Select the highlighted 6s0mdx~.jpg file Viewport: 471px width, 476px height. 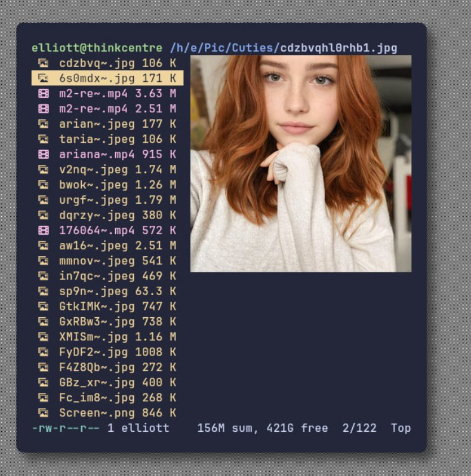tap(107, 78)
